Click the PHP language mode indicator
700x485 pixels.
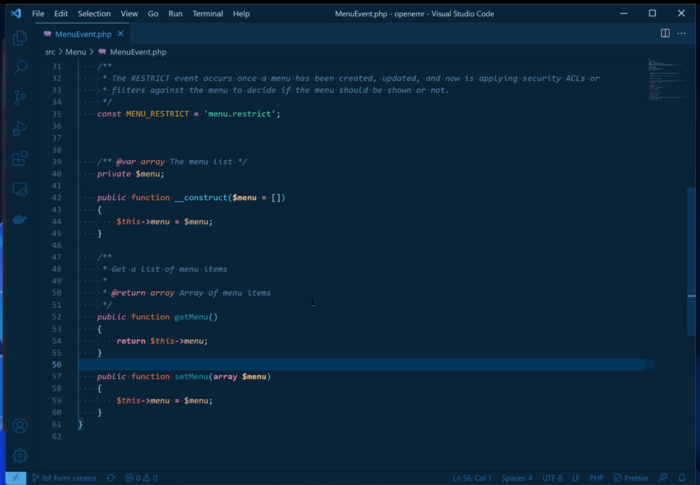pyautogui.click(x=596, y=478)
